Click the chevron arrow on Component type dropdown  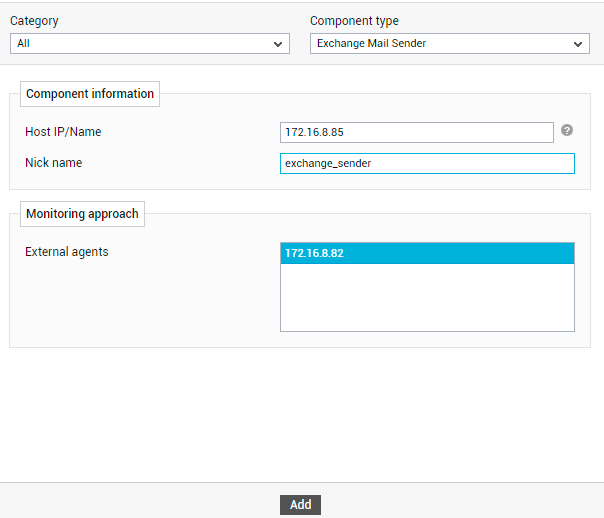(x=578, y=44)
